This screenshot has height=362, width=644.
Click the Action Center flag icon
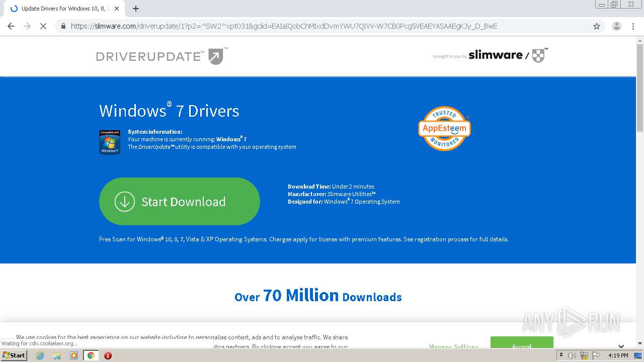596,355
